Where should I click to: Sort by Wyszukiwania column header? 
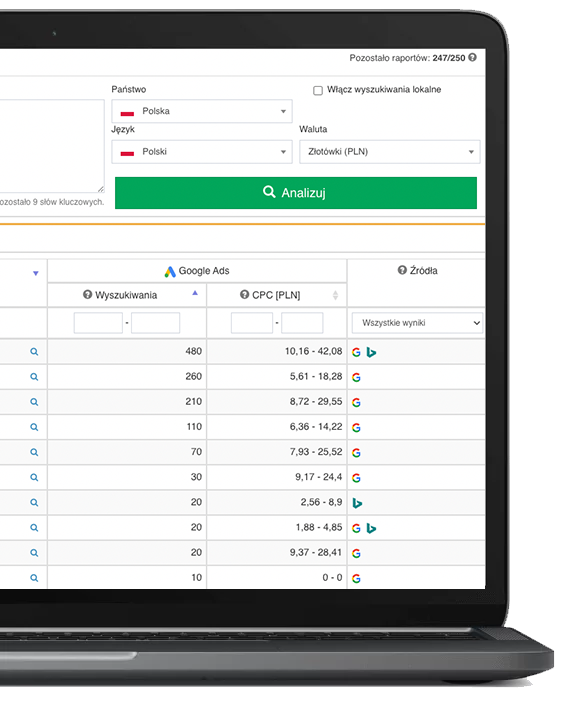(x=127, y=295)
